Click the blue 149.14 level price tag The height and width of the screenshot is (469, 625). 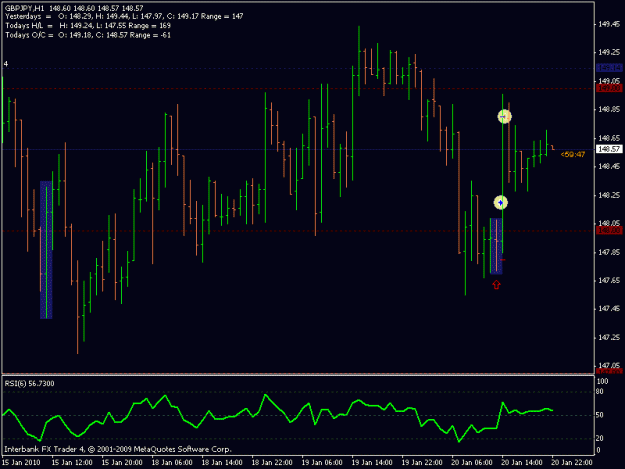pyautogui.click(x=609, y=68)
